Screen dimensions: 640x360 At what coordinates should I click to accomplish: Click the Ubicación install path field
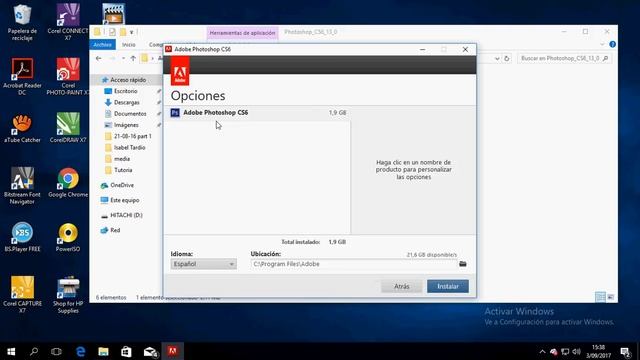(x=354, y=264)
